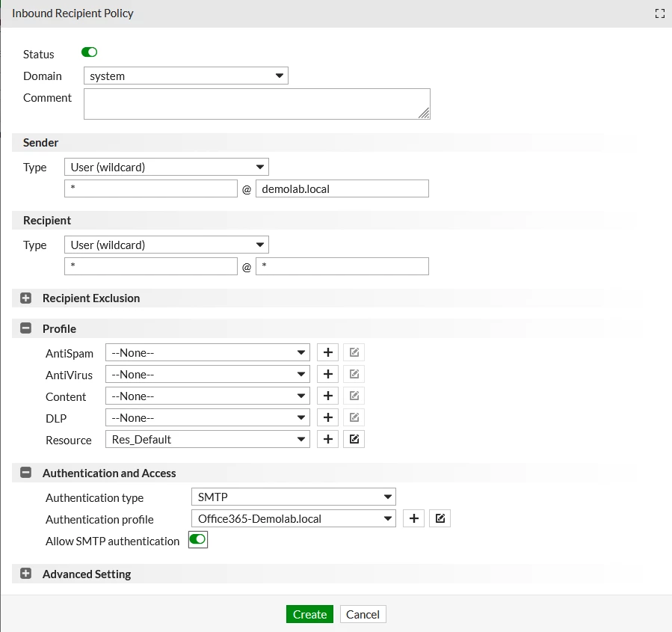The width and height of the screenshot is (672, 632).
Task: Open the Recipient Type dropdown
Action: tap(166, 245)
